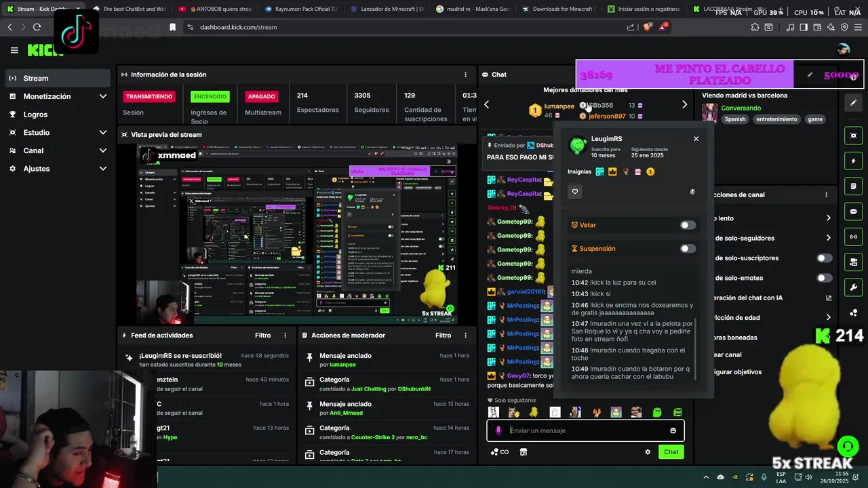Open Feed de actividades three-dot menu
The image size is (868, 488).
coord(285,335)
